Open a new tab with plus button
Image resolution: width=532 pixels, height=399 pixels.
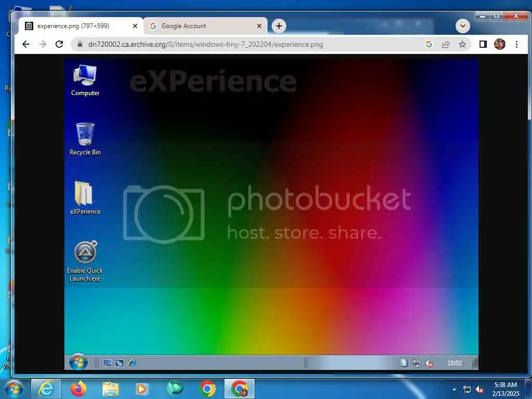point(279,26)
